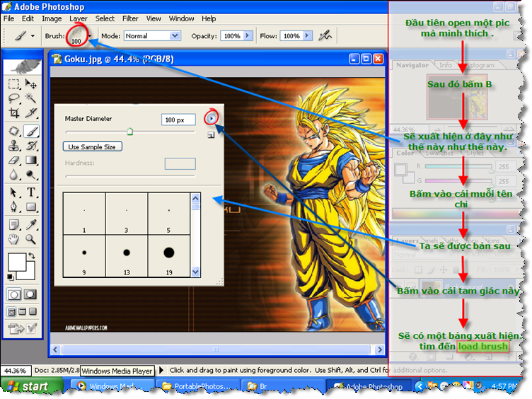Viewport: 532px width, 399px height.
Task: Open status bar info options triangle
Action: [x=161, y=370]
